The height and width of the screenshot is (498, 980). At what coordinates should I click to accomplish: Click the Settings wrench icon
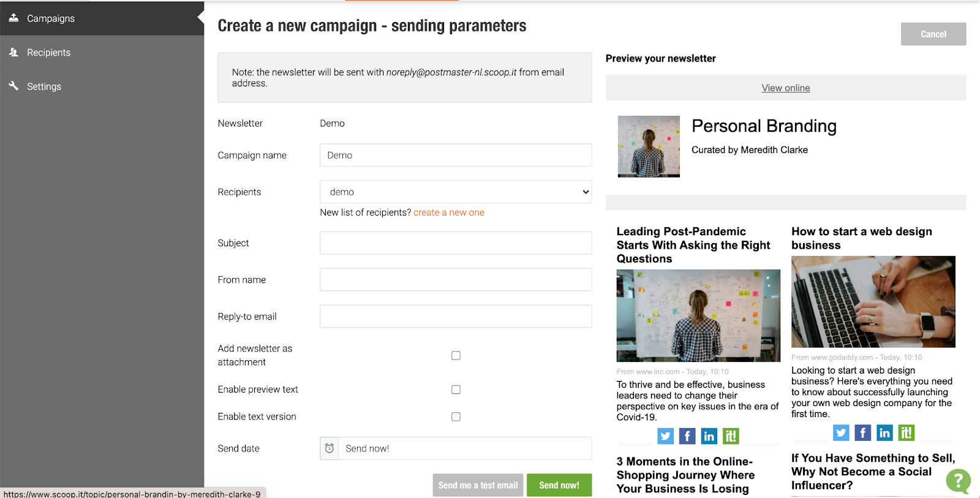(13, 86)
